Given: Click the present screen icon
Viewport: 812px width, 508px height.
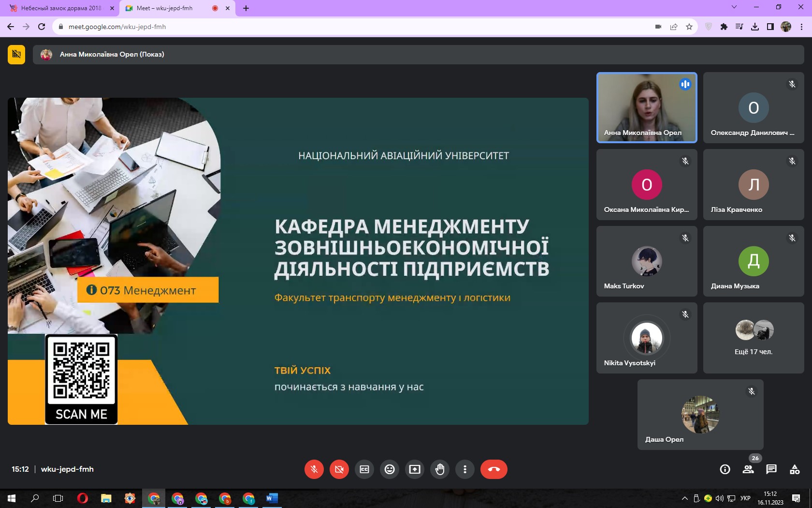Looking at the screenshot, I should [x=415, y=469].
